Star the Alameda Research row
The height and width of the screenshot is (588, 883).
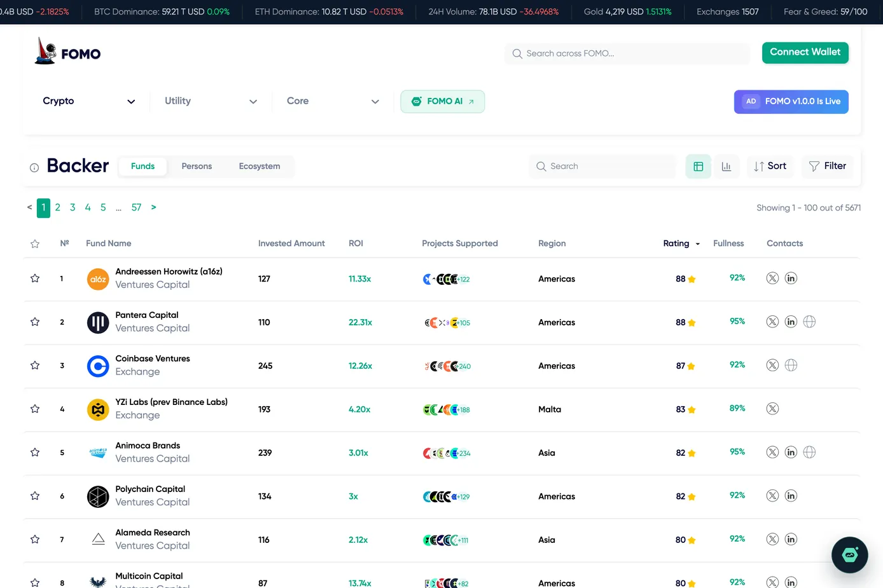point(35,540)
